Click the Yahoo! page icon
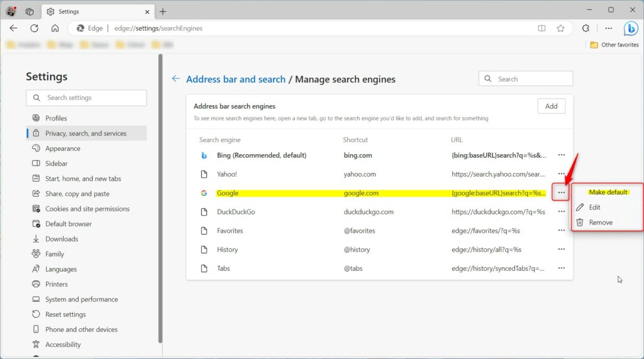The height and width of the screenshot is (359, 644). (204, 174)
